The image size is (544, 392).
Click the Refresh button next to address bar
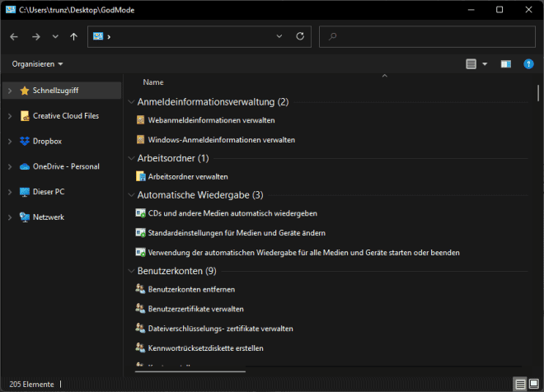click(x=300, y=37)
